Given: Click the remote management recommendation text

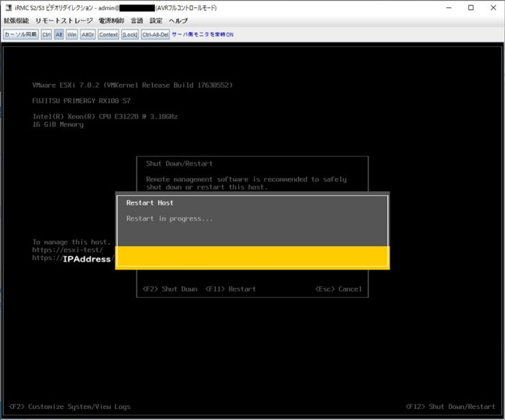Looking at the screenshot, I should point(246,183).
